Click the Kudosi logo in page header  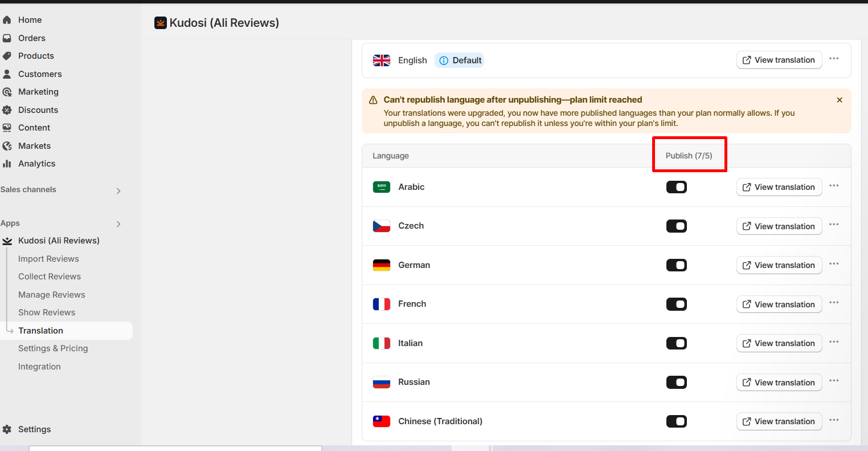161,23
